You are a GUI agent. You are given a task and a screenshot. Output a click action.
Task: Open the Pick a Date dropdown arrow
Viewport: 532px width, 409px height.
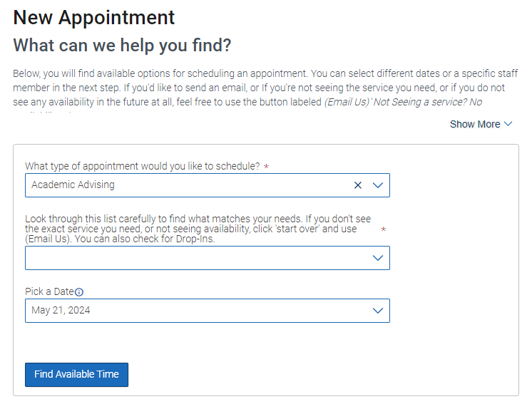coord(378,311)
